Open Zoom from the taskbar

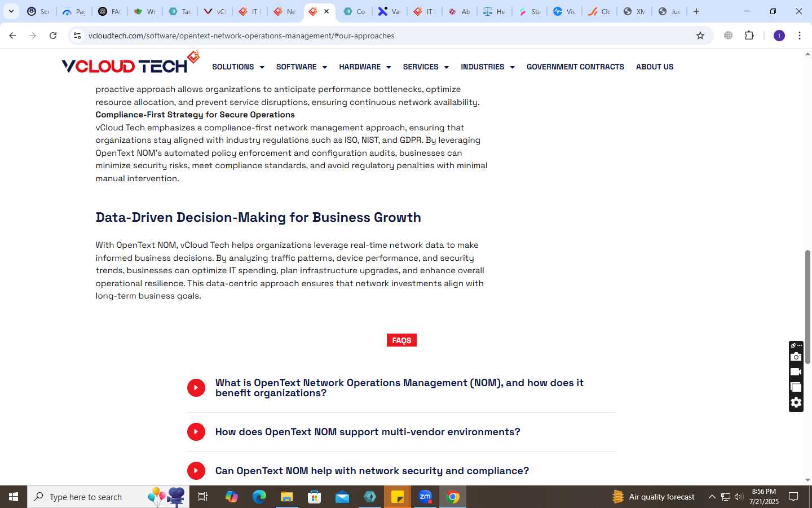(x=425, y=497)
